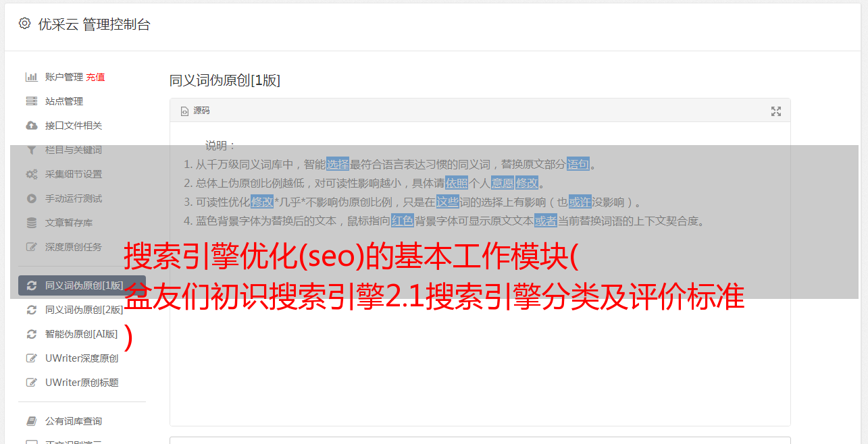This screenshot has height=444, width=868.
Task: Open 手动运行测试 in sidebar
Action: click(82, 198)
